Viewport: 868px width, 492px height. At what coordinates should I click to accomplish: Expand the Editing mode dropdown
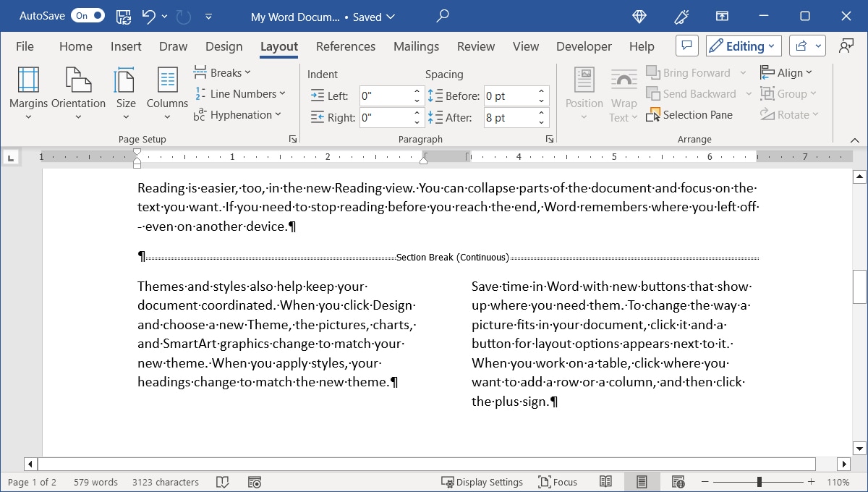(743, 45)
